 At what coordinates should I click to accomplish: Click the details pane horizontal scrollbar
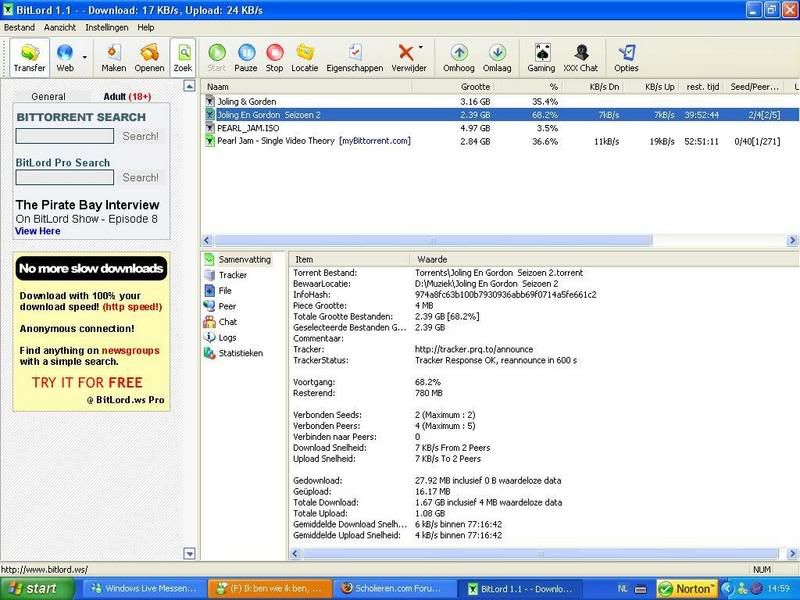(541, 554)
